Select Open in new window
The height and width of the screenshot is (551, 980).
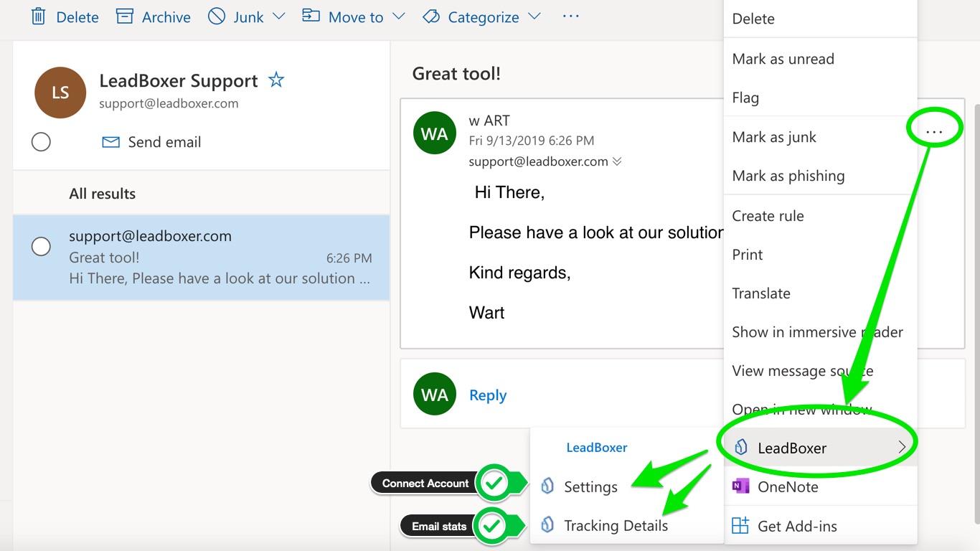point(821,410)
